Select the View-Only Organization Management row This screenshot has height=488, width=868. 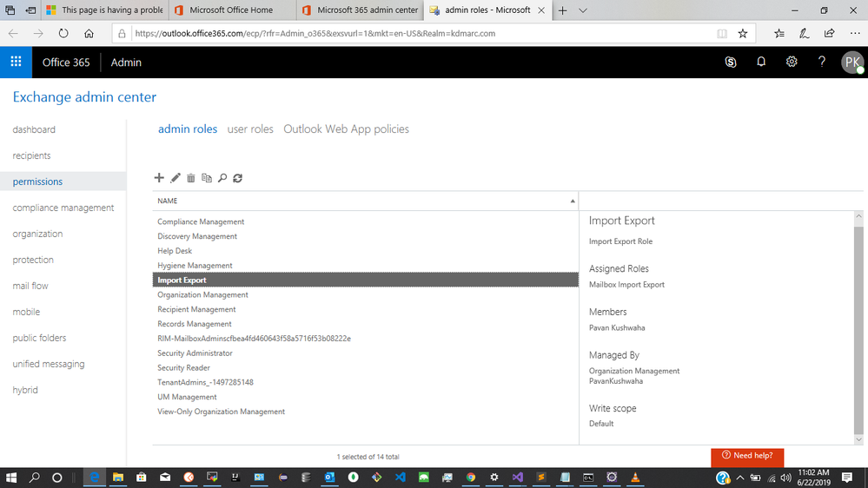(365, 411)
